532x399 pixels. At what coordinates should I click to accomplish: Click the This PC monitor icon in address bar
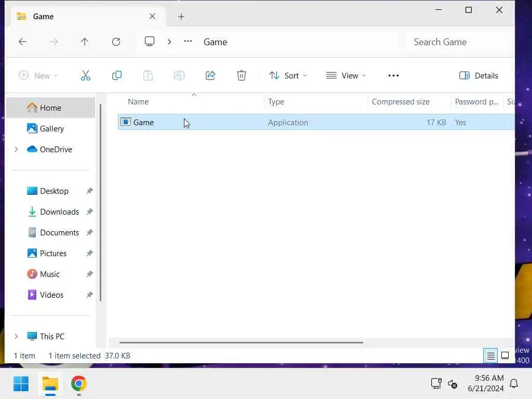pos(150,42)
